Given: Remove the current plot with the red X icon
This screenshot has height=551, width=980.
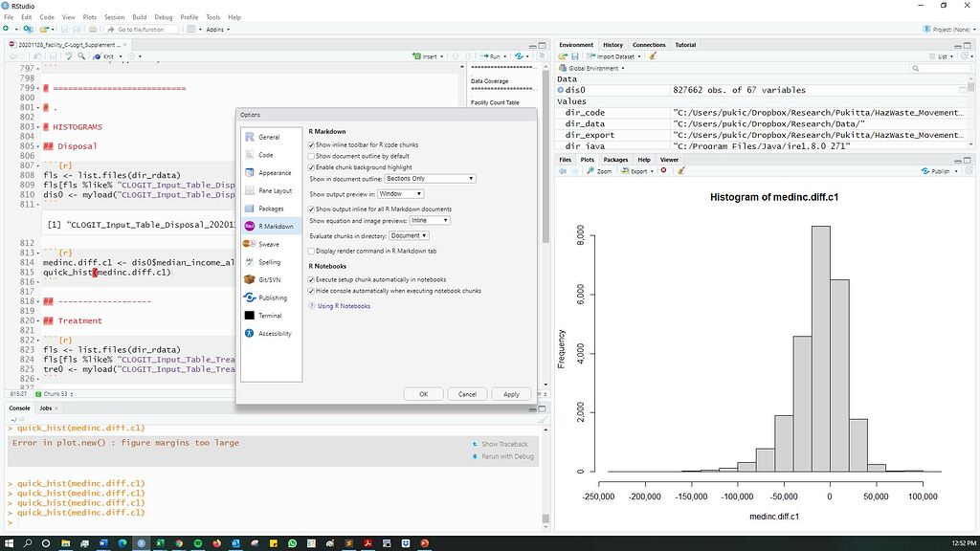Looking at the screenshot, I should click(x=664, y=171).
